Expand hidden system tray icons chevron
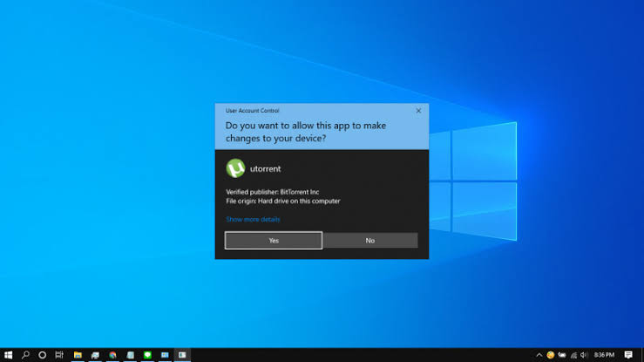 pos(539,355)
